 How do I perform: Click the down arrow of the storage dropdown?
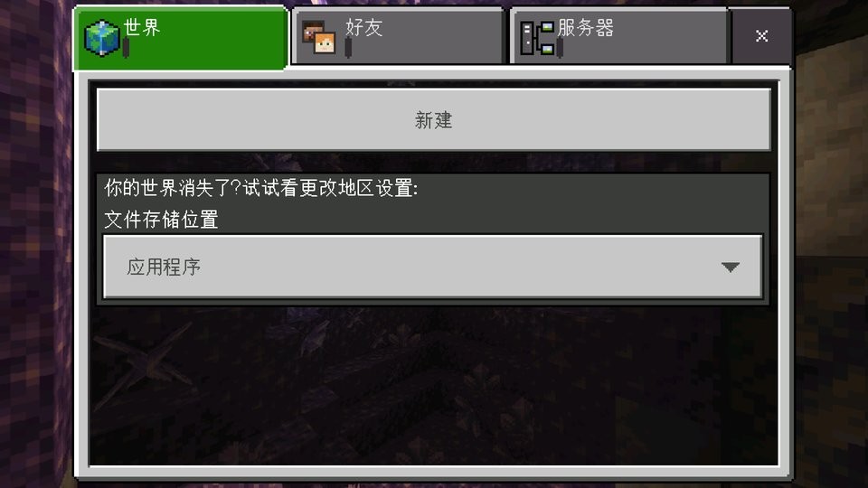731,267
